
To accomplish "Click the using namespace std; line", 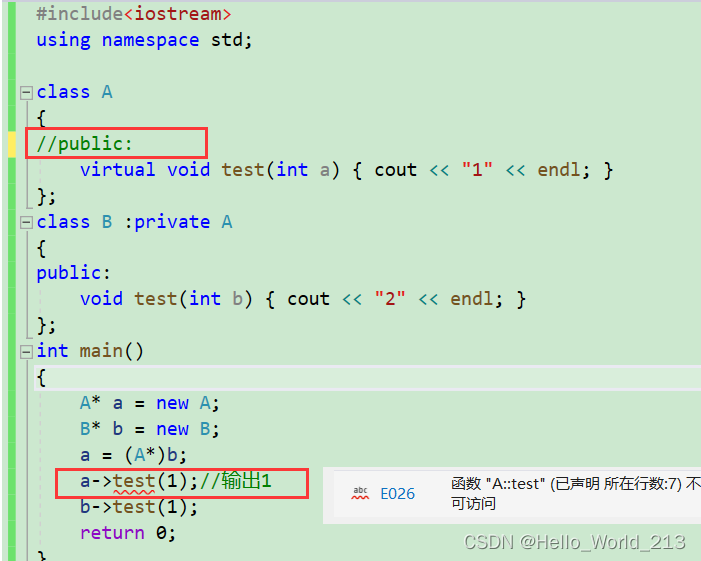I will click(x=144, y=40).
